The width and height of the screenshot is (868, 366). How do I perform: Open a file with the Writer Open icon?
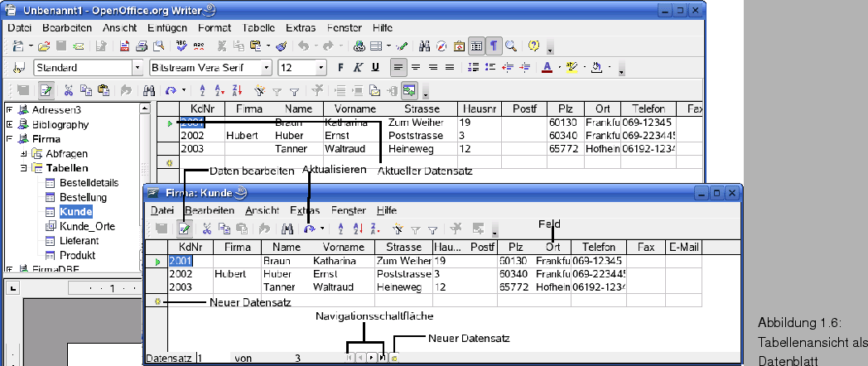coord(44,46)
